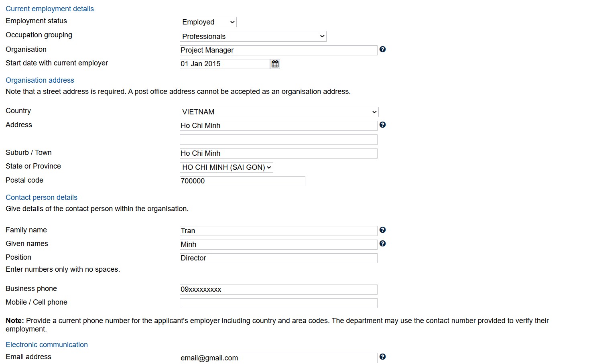Click the Email address input field
The image size is (591, 364).
278,358
